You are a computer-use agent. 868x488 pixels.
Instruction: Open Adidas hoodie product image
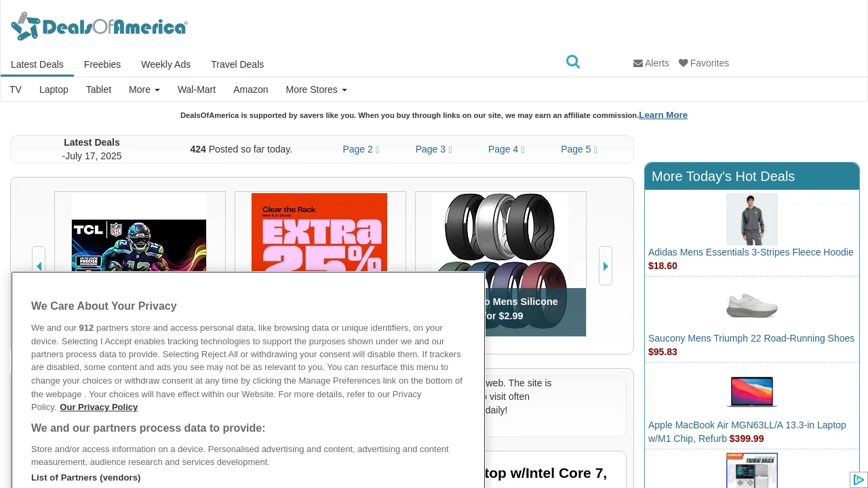pyautogui.click(x=752, y=219)
